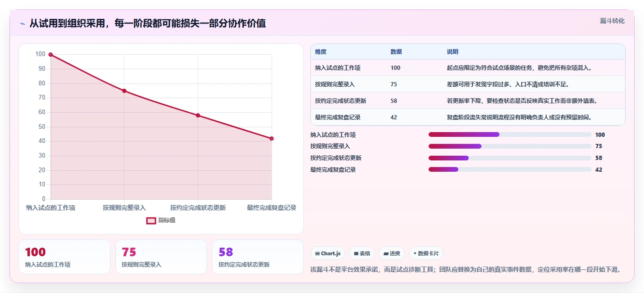Click description starting 起点应限定为符合试点场景
The height and width of the screenshot is (293, 644).
(519, 68)
